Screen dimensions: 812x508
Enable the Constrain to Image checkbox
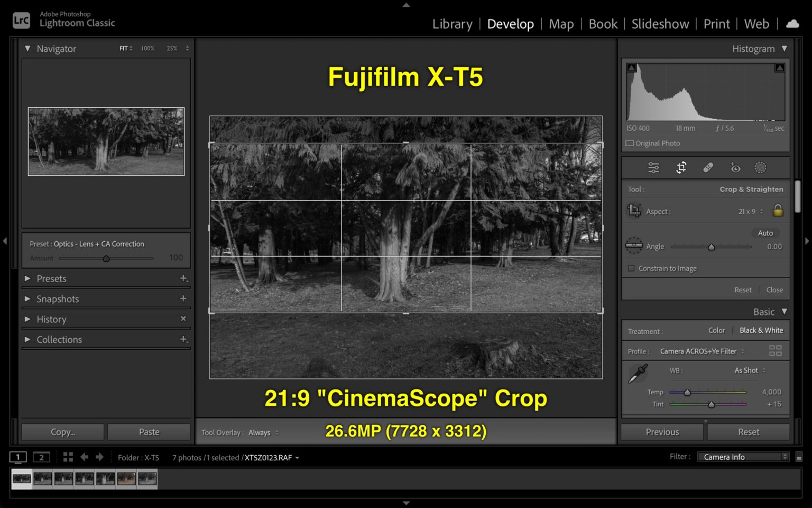coord(631,268)
